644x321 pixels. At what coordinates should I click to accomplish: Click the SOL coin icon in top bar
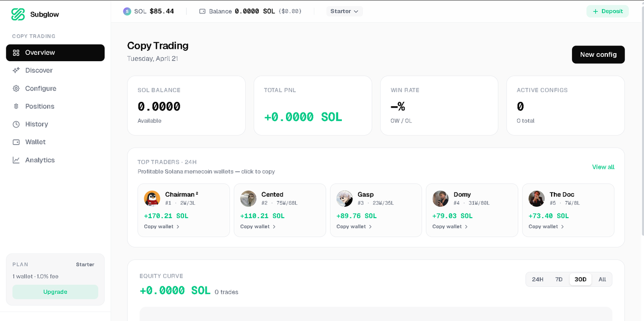127,11
